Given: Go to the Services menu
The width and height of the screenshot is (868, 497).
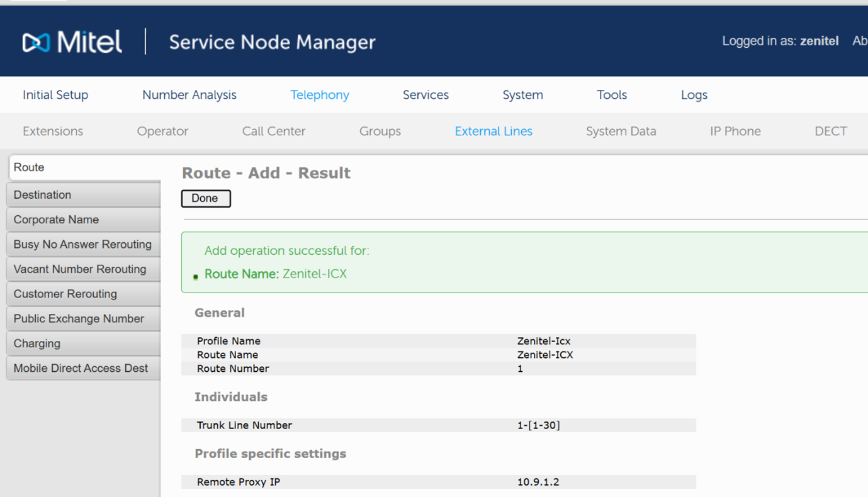Looking at the screenshot, I should point(426,95).
